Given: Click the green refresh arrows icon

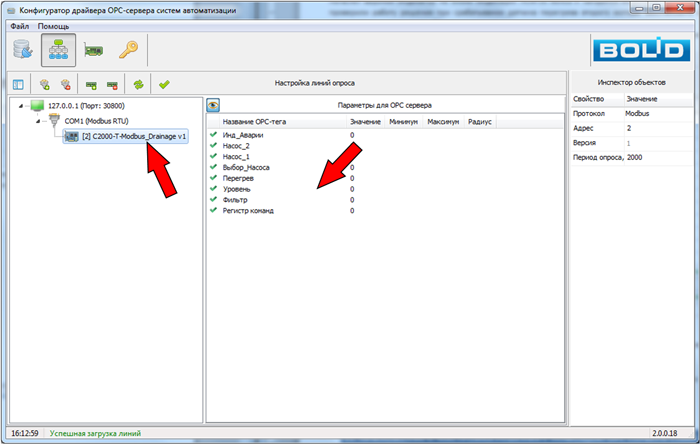Looking at the screenshot, I should coord(139,85).
